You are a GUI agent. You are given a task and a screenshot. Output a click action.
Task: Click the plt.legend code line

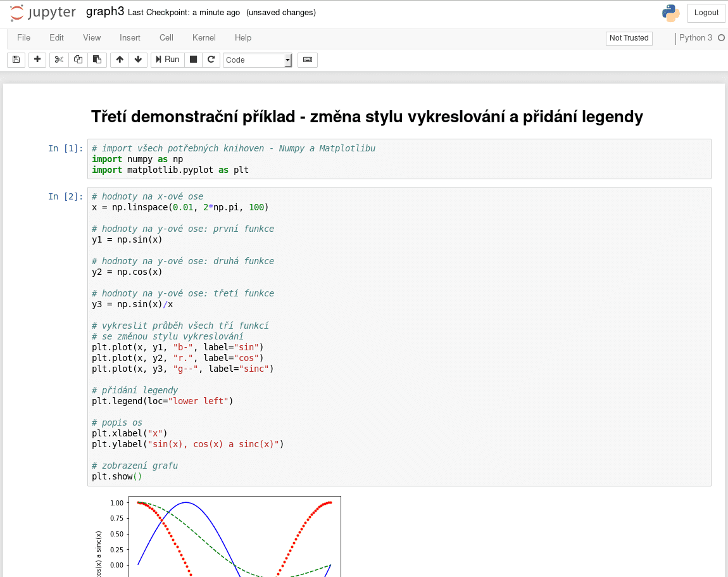163,401
